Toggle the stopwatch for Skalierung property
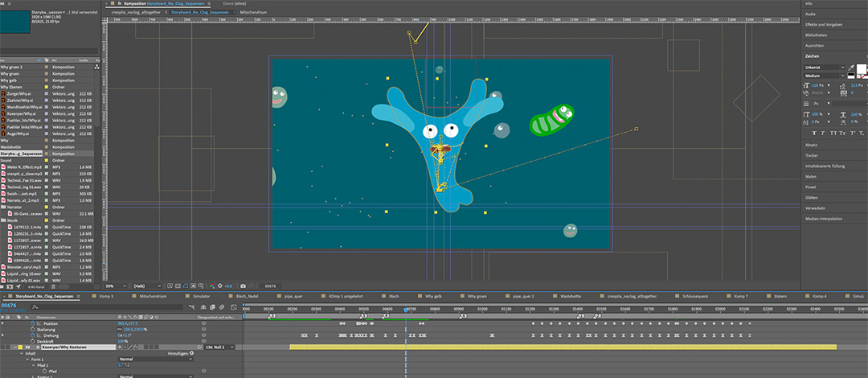 click(x=33, y=330)
